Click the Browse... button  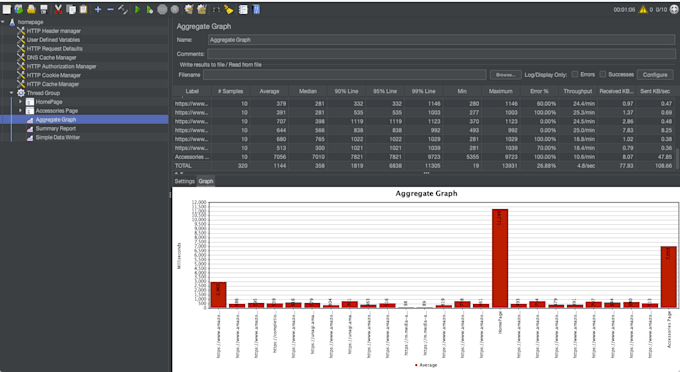506,75
